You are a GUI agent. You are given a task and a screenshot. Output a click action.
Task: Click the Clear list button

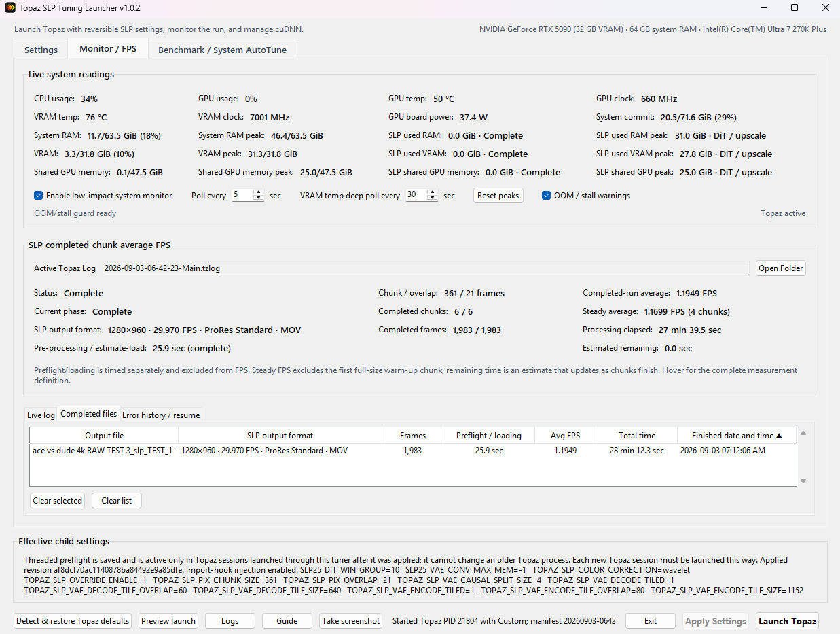(x=117, y=501)
